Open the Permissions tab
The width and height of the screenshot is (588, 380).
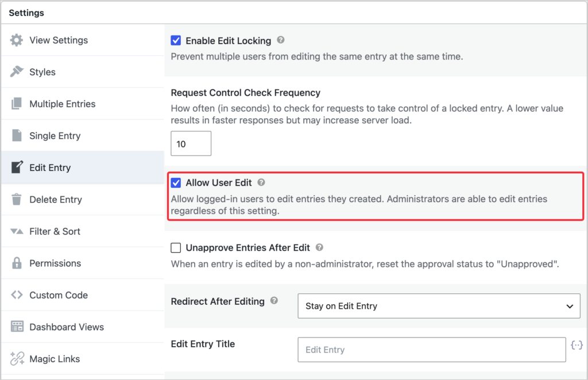pos(83,263)
